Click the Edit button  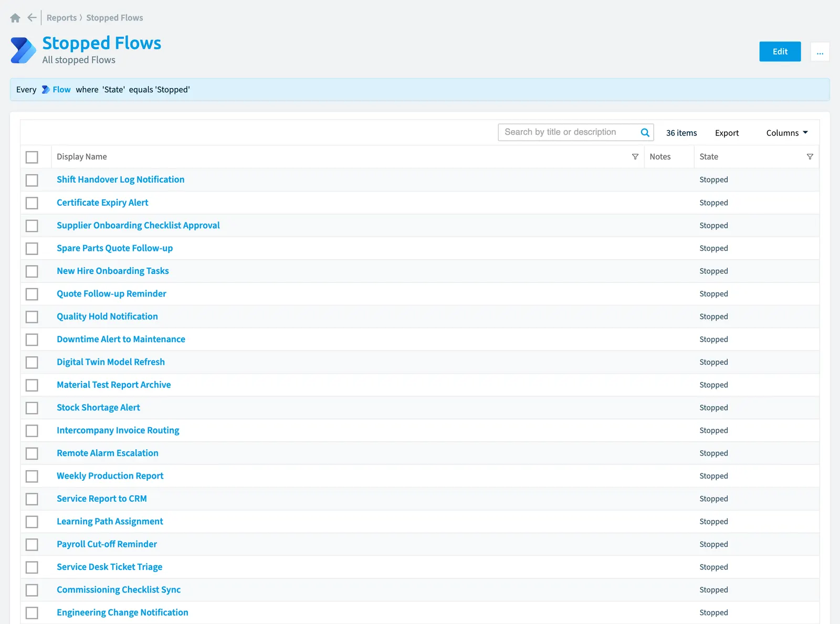[x=780, y=51]
